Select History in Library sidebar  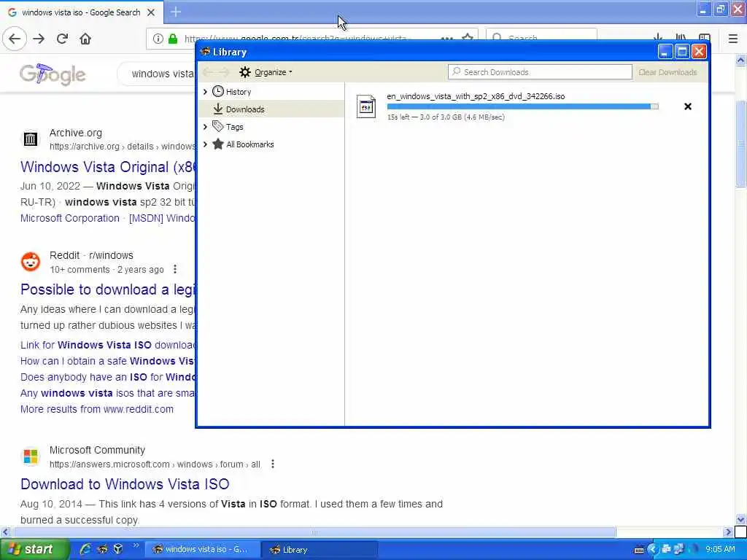coord(239,92)
